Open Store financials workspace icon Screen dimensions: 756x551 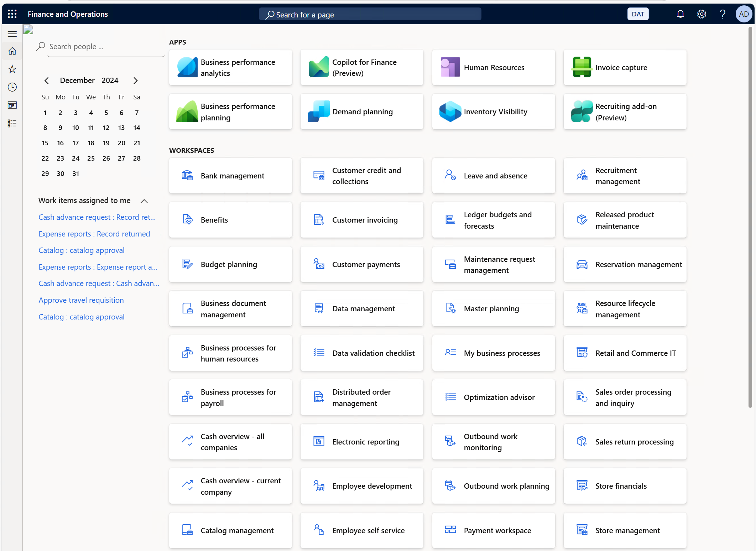(x=582, y=485)
